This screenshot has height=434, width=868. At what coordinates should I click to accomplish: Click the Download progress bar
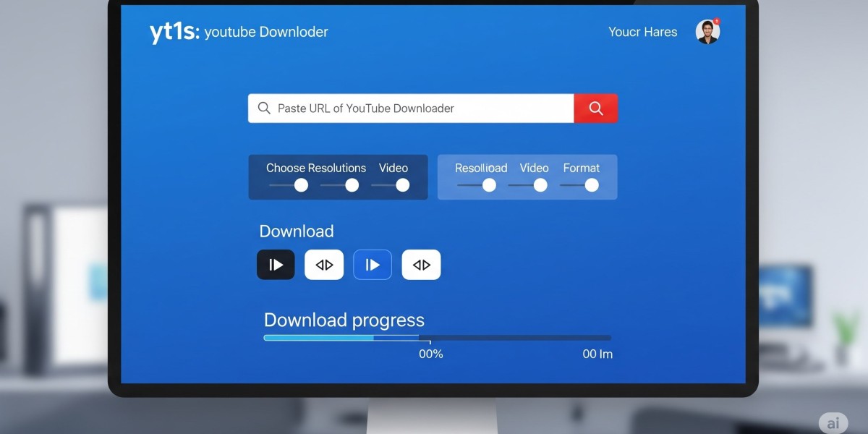click(x=438, y=338)
